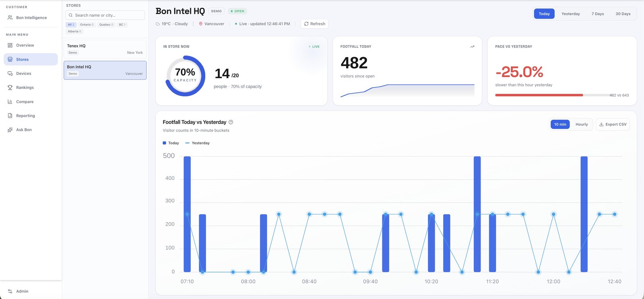Click the Compare bar-chart icon

click(x=10, y=102)
